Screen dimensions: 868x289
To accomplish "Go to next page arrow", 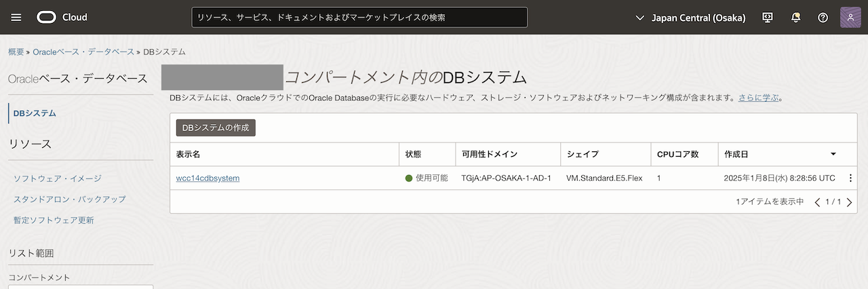I will tap(849, 202).
